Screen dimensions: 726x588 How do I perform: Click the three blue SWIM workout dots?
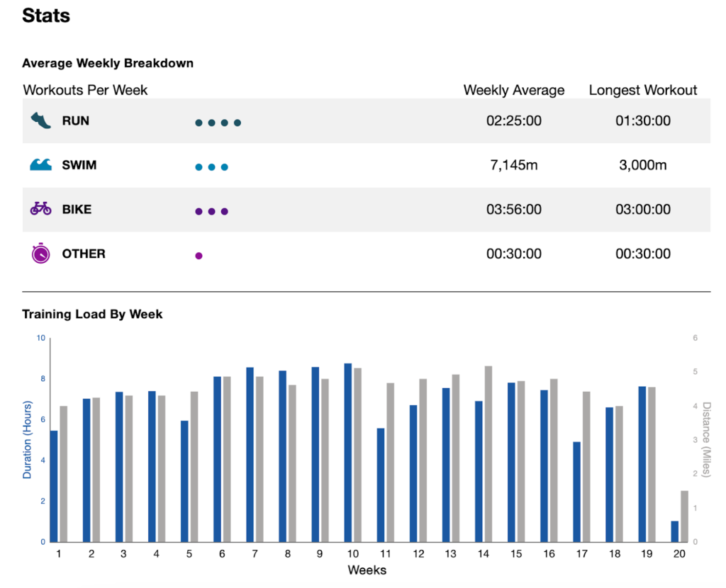pyautogui.click(x=211, y=167)
